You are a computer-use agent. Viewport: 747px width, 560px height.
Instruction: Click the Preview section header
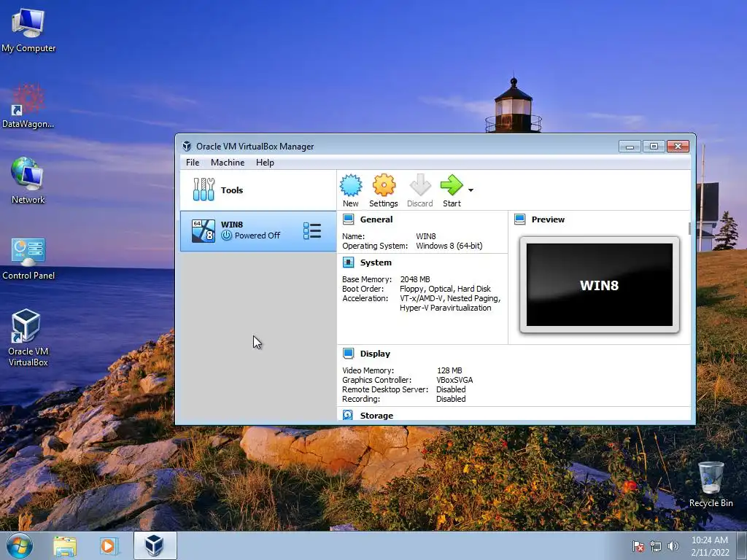(548, 219)
